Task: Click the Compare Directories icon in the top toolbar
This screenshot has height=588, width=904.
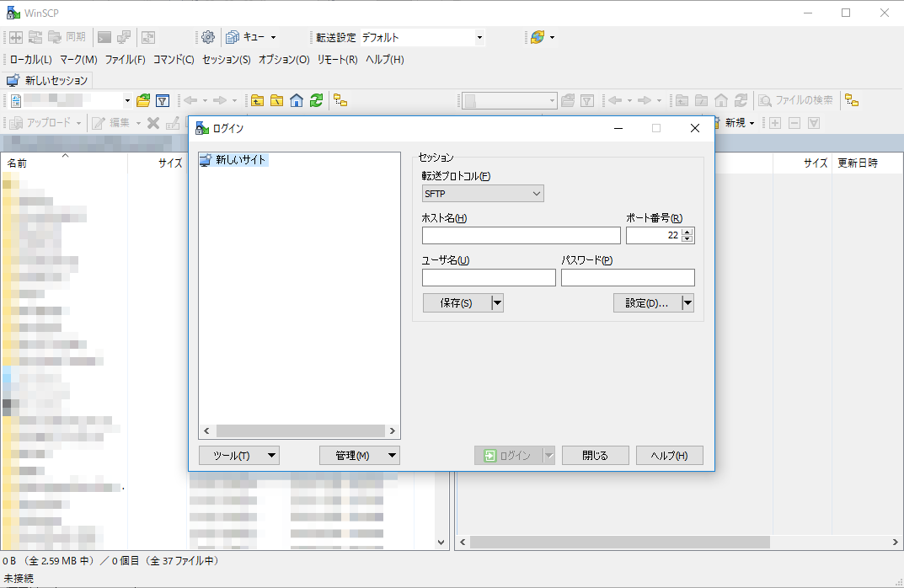Action: [x=16, y=37]
